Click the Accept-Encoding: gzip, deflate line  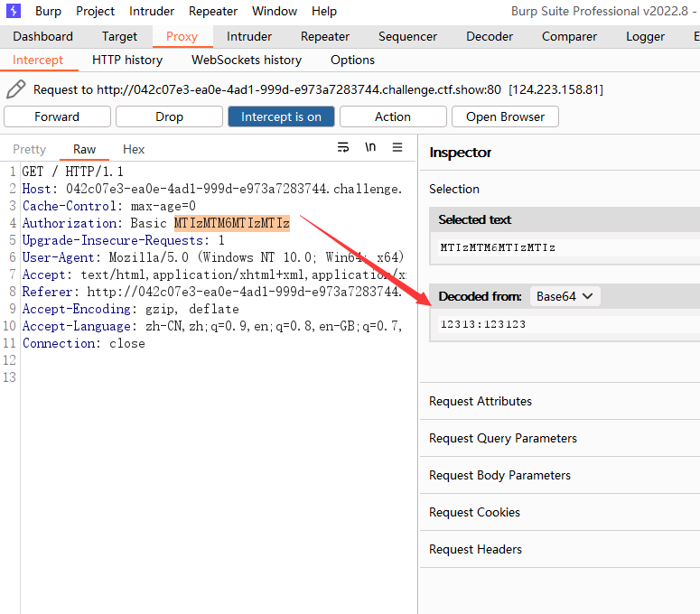pos(130,309)
